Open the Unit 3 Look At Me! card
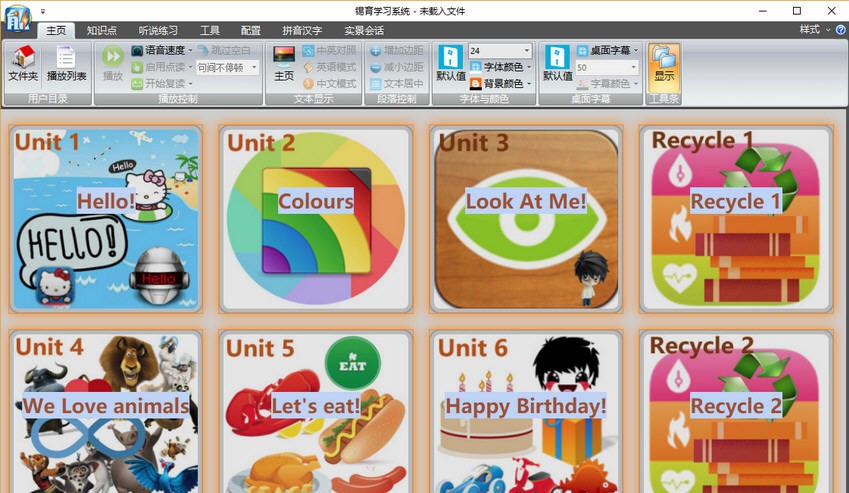 click(526, 219)
